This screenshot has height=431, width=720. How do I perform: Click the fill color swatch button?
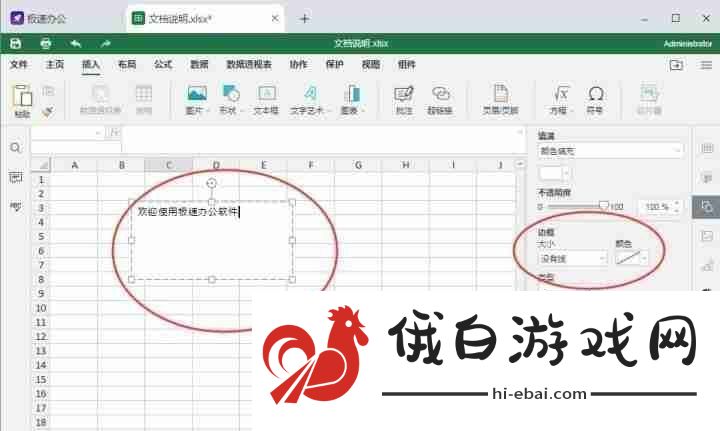554,174
